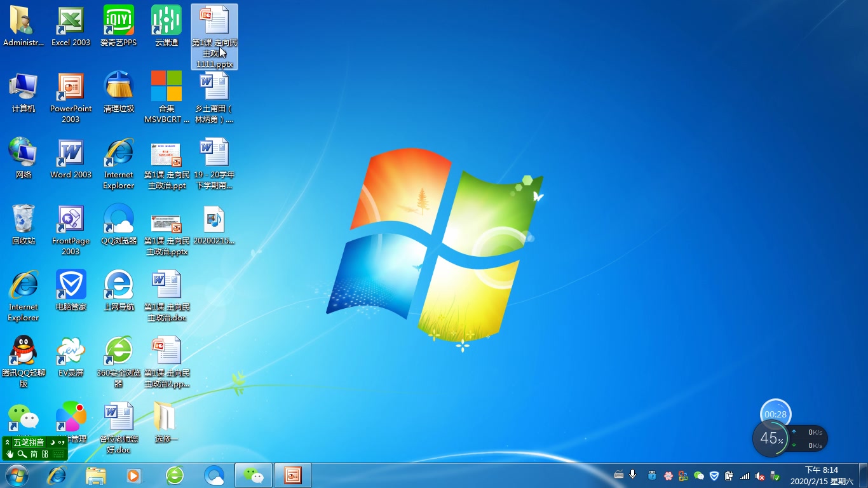
Task: Launch Internet Explorer from the taskbar
Action: 57,475
